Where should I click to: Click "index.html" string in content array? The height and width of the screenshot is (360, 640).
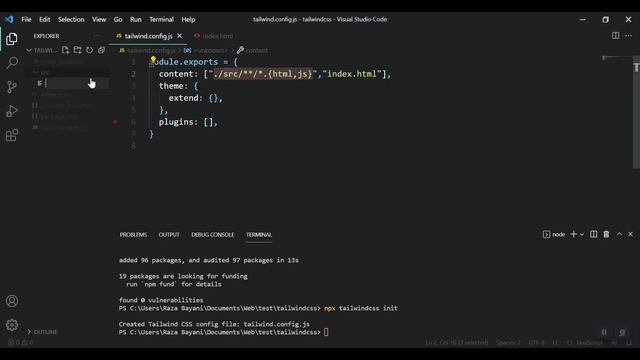coord(352,74)
